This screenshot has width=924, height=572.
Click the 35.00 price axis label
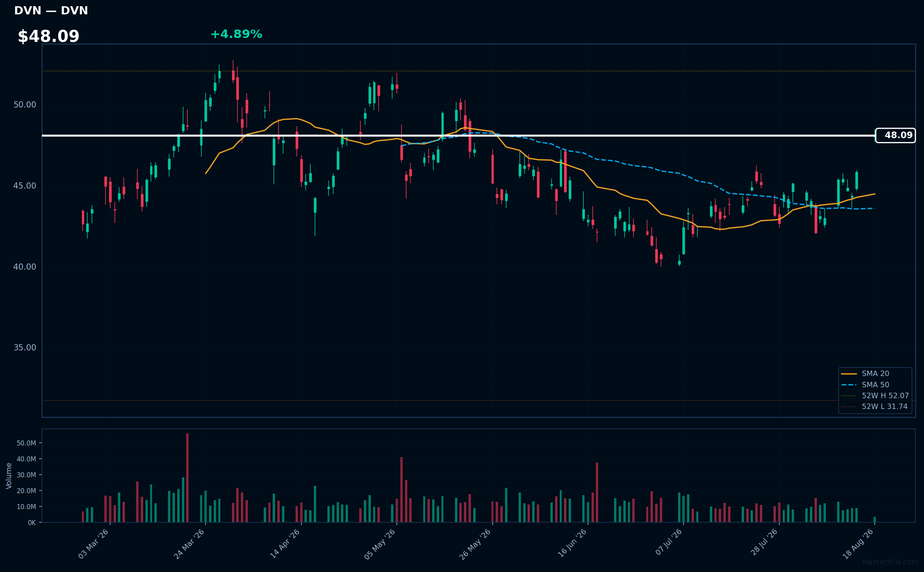(25, 348)
